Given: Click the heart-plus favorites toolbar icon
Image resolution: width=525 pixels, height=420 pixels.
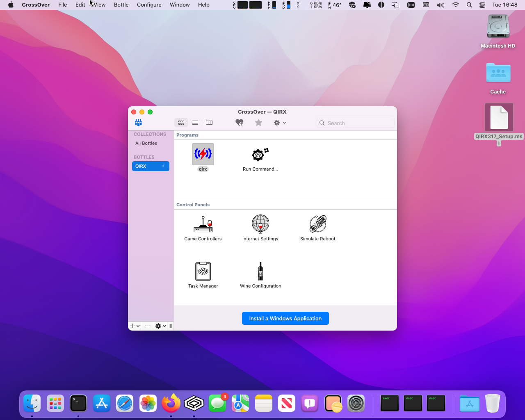Looking at the screenshot, I should pos(240,123).
